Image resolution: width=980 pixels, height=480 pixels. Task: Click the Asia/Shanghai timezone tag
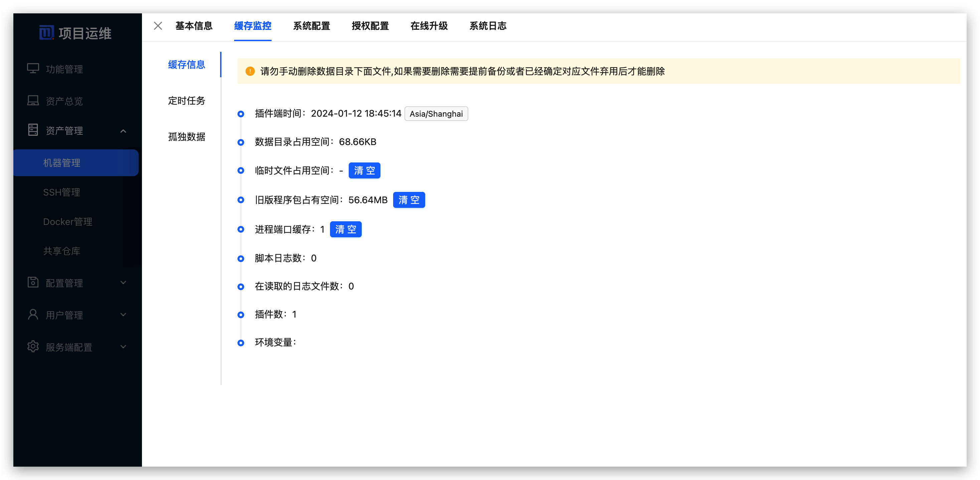(x=436, y=113)
